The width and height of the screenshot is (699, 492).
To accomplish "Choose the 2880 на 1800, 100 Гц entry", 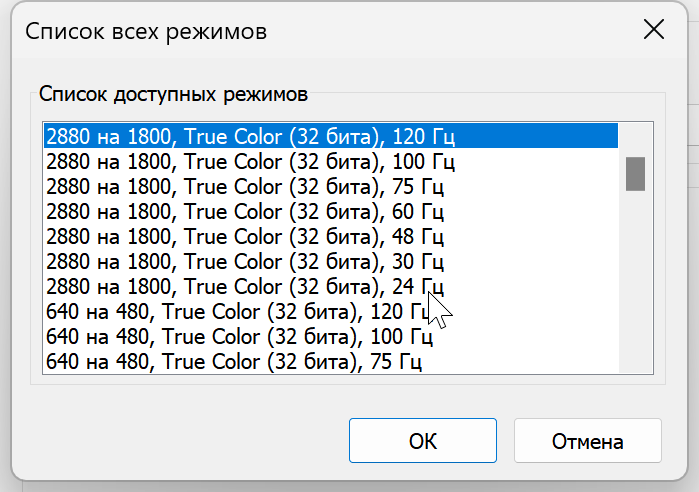I will (250, 160).
